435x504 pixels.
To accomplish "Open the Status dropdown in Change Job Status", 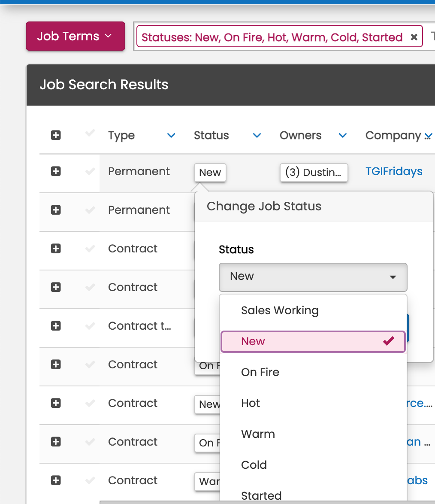I will pos(313,277).
